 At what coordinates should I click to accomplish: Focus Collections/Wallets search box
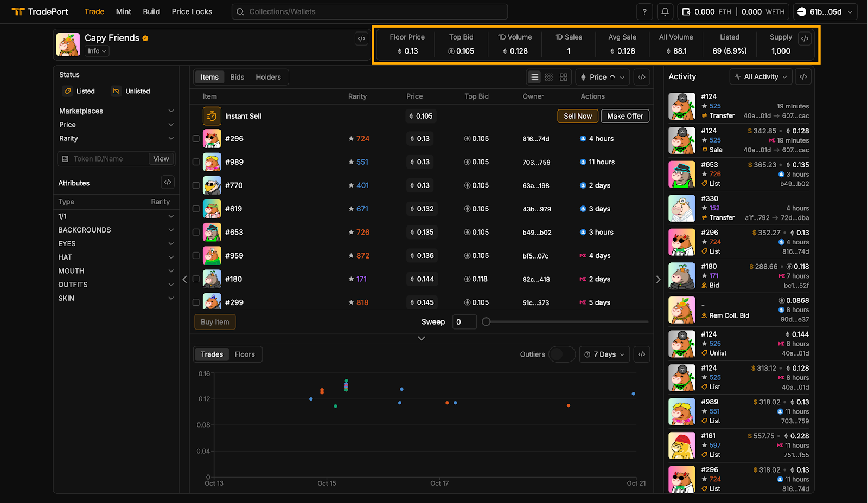369,11
